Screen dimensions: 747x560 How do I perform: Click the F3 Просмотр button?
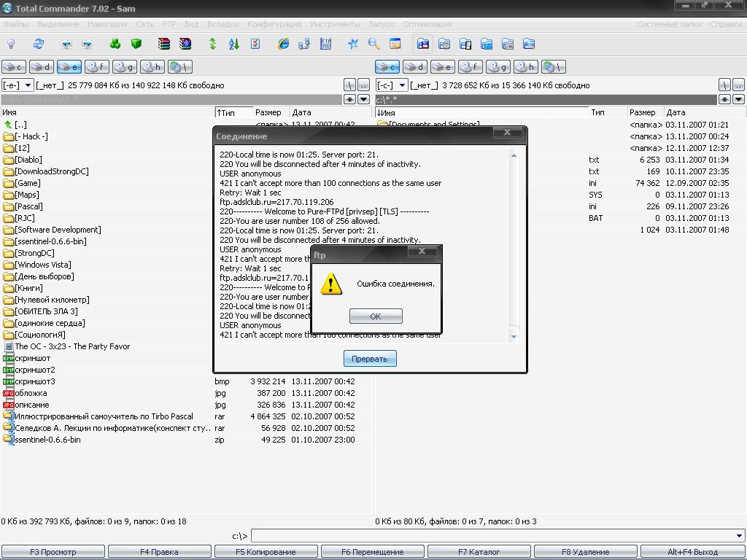(53, 552)
